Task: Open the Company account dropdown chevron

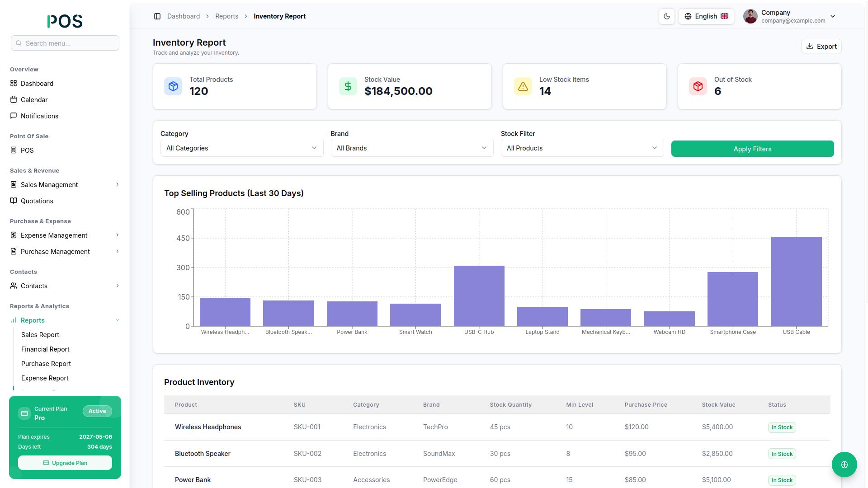Action: tap(833, 16)
